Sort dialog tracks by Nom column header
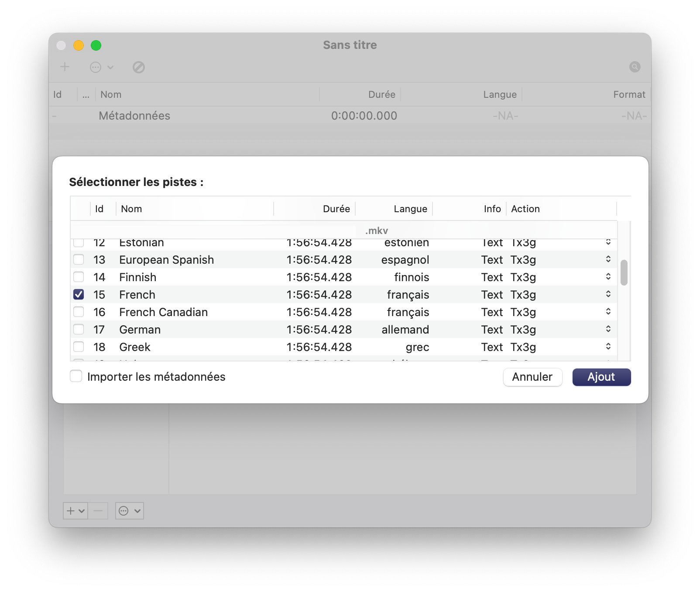700x592 pixels. [195, 209]
